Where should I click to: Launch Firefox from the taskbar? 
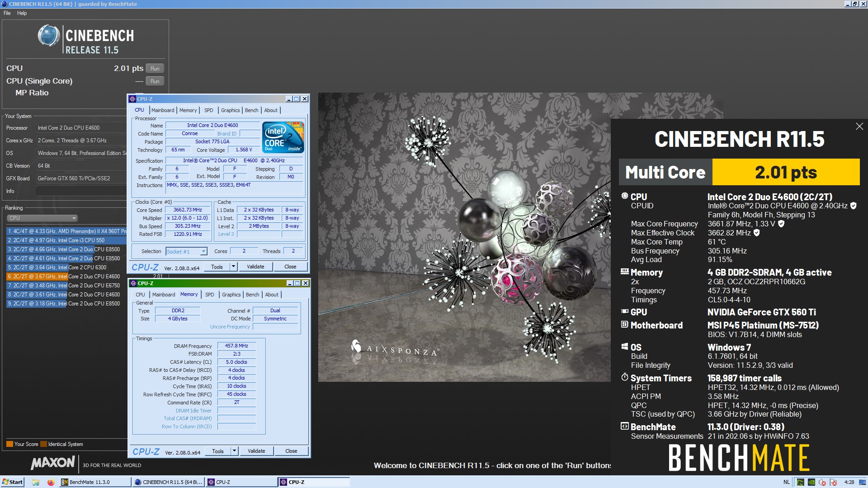click(x=51, y=482)
